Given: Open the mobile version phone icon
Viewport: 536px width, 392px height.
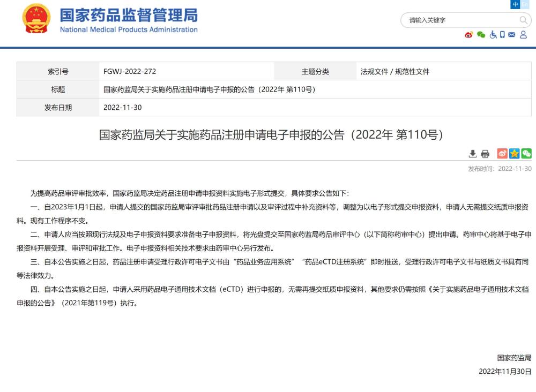Looking at the screenshot, I should [x=502, y=35].
